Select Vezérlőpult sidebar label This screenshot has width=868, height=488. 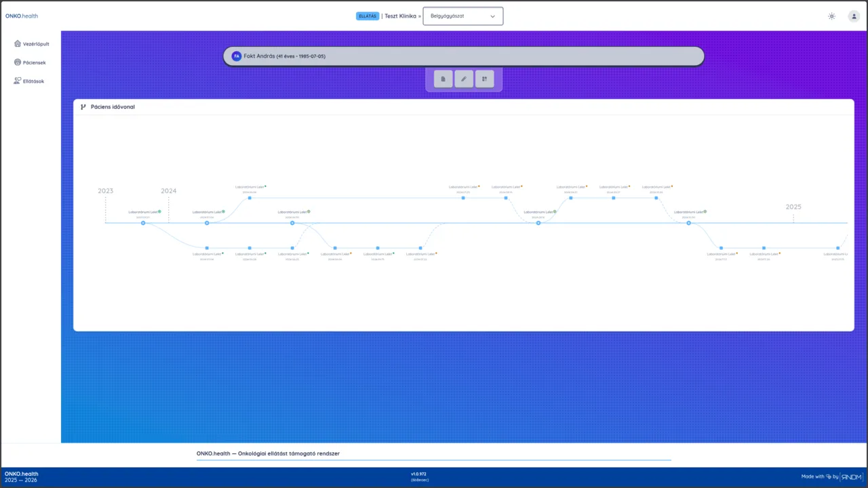tap(36, 44)
